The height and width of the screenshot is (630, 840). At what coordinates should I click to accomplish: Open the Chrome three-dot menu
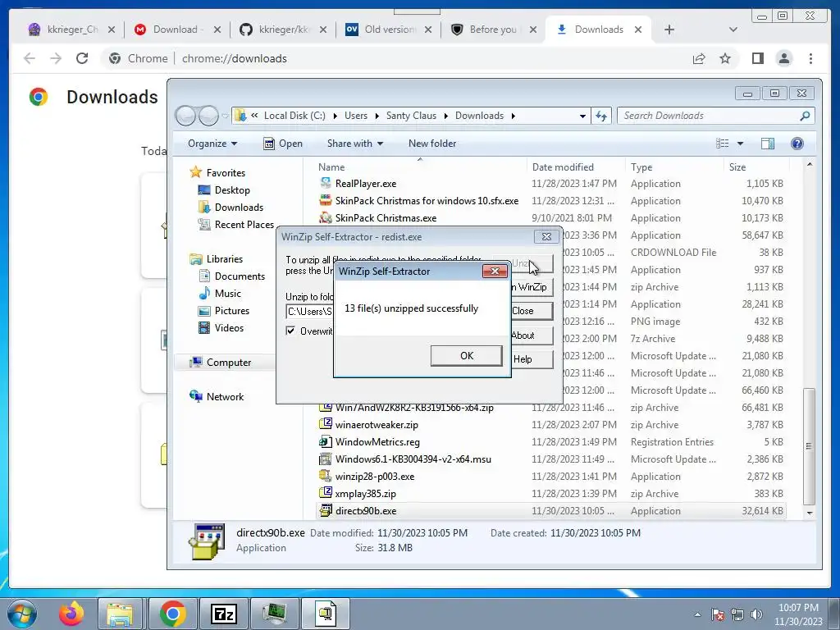click(x=810, y=58)
